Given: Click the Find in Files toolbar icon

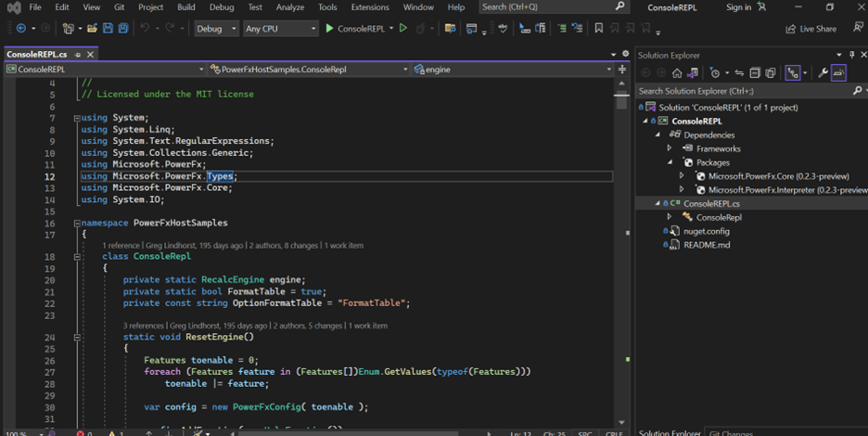Looking at the screenshot, I should point(450,28).
